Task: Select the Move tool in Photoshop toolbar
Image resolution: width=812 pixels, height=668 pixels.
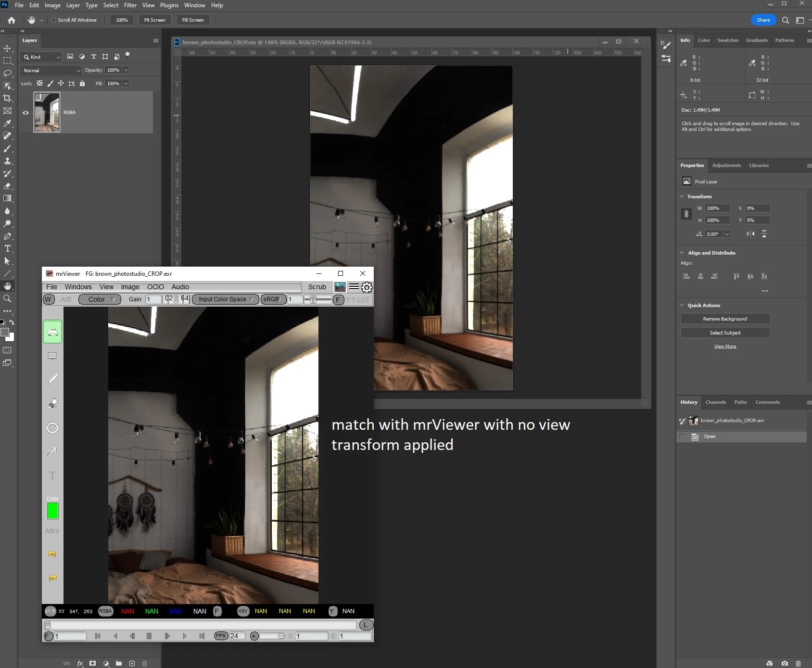Action: point(7,49)
